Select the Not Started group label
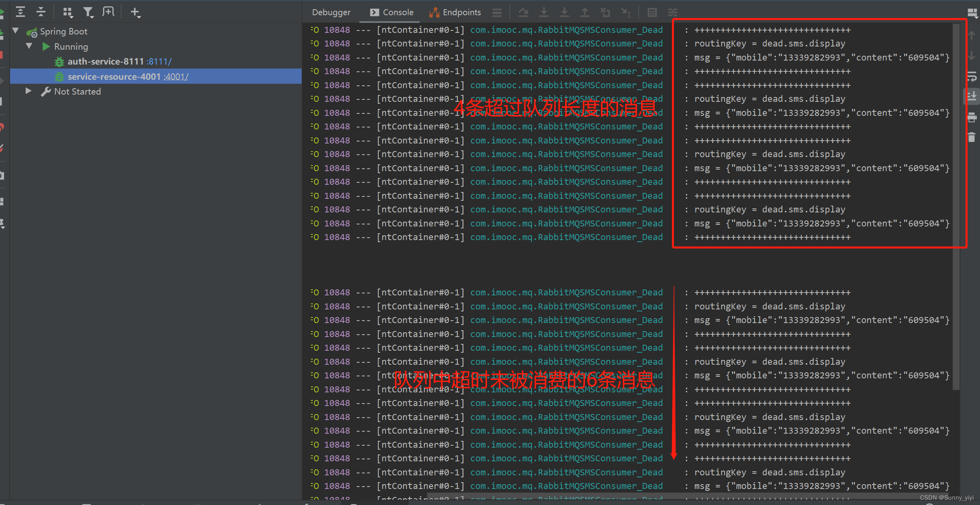980x505 pixels. [77, 91]
